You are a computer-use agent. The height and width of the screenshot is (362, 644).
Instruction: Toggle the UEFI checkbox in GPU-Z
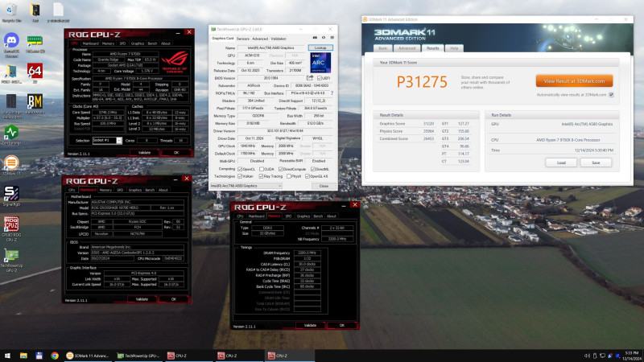[320, 78]
